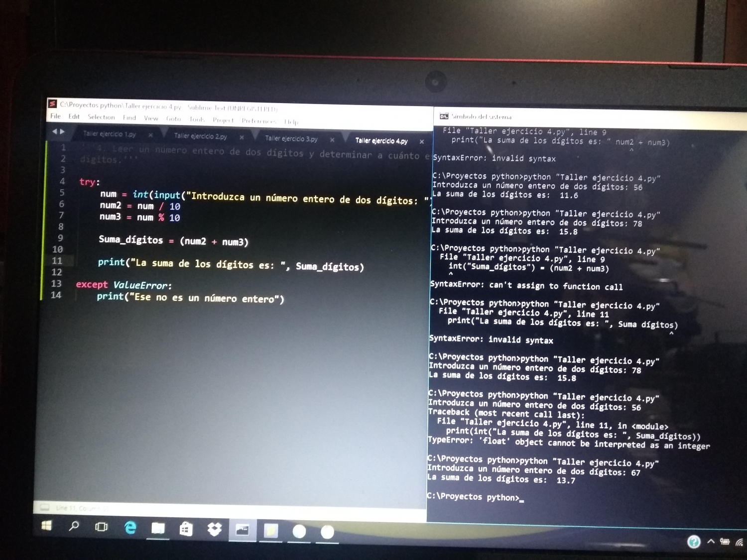Click 'SyntaxError: can't assign to function call' text
Screen dimensions: 747x560
tap(526, 285)
